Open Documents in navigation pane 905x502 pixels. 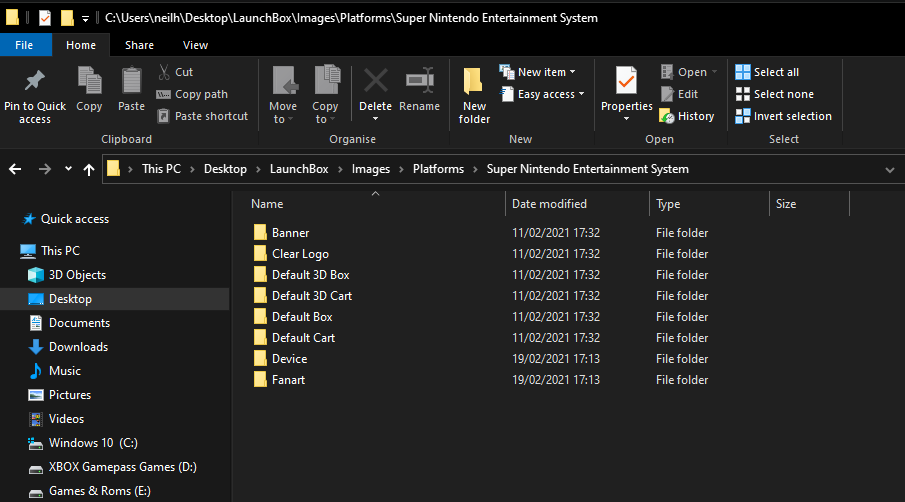(70, 323)
